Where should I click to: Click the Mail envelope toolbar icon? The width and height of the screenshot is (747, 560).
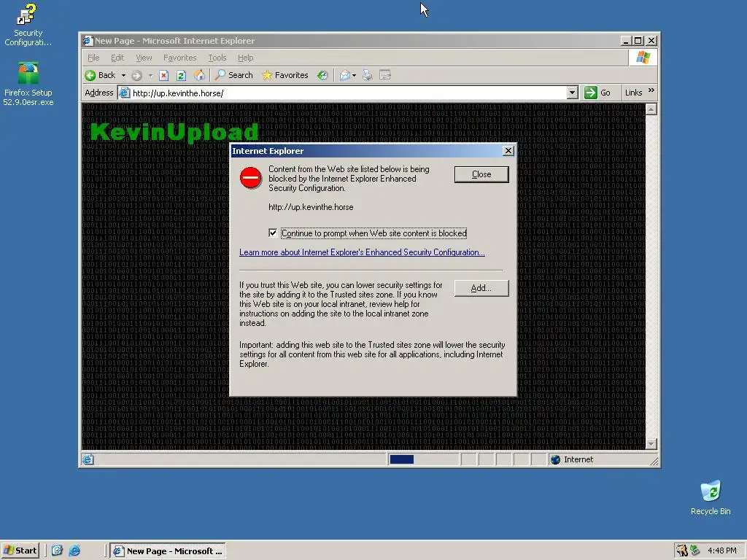point(344,75)
